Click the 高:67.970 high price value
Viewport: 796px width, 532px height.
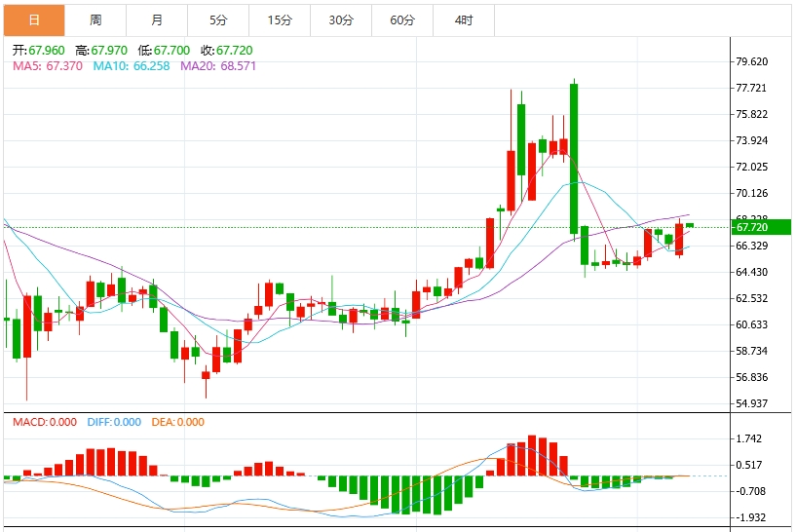coord(101,51)
